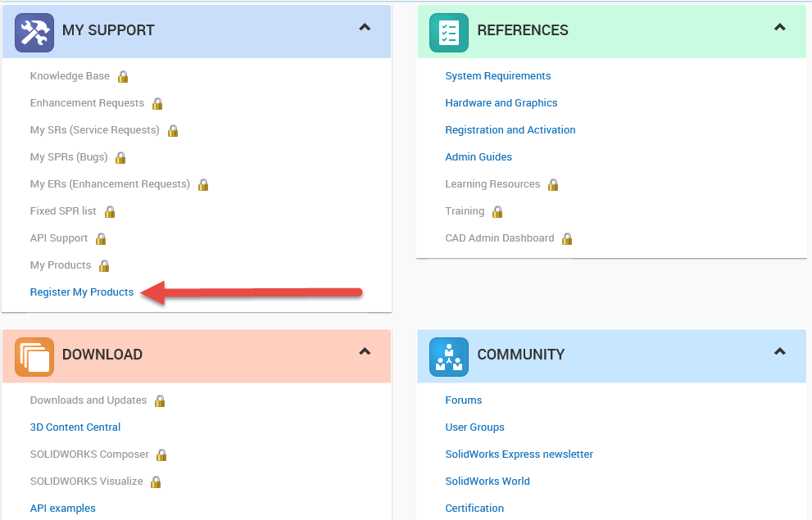Click the lock icon next to My Products
812x520 pixels.
pyautogui.click(x=104, y=265)
